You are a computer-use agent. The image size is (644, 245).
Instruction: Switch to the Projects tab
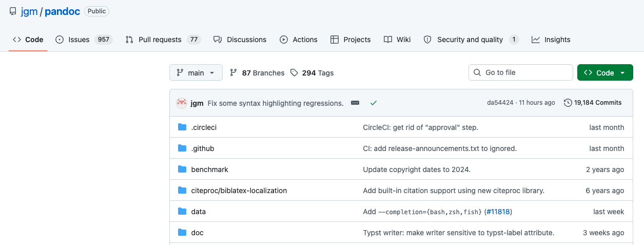tap(350, 40)
